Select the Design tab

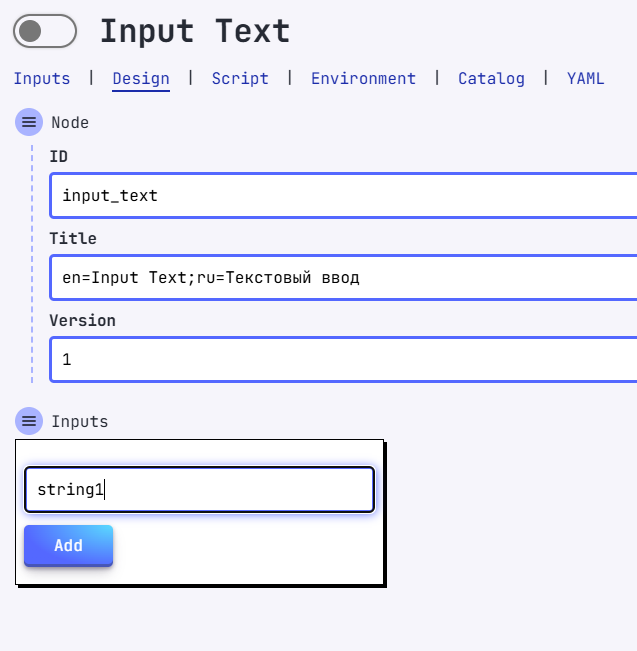point(141,78)
